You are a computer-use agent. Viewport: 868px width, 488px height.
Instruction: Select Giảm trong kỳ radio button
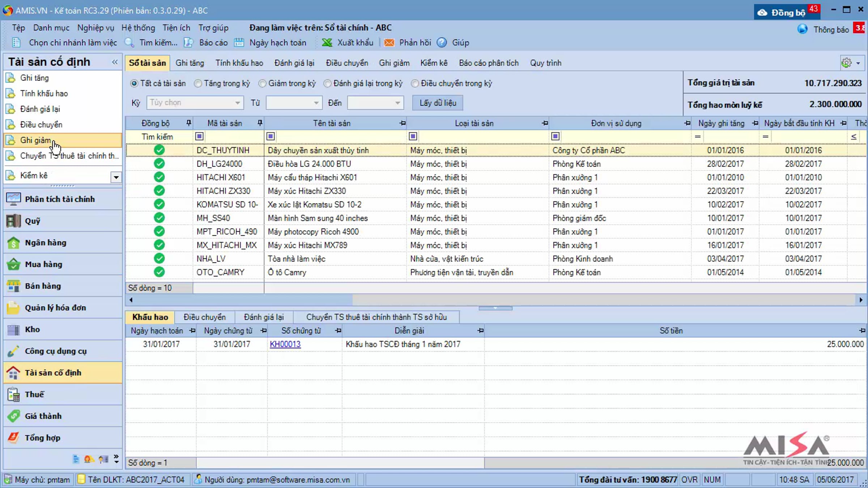click(262, 84)
